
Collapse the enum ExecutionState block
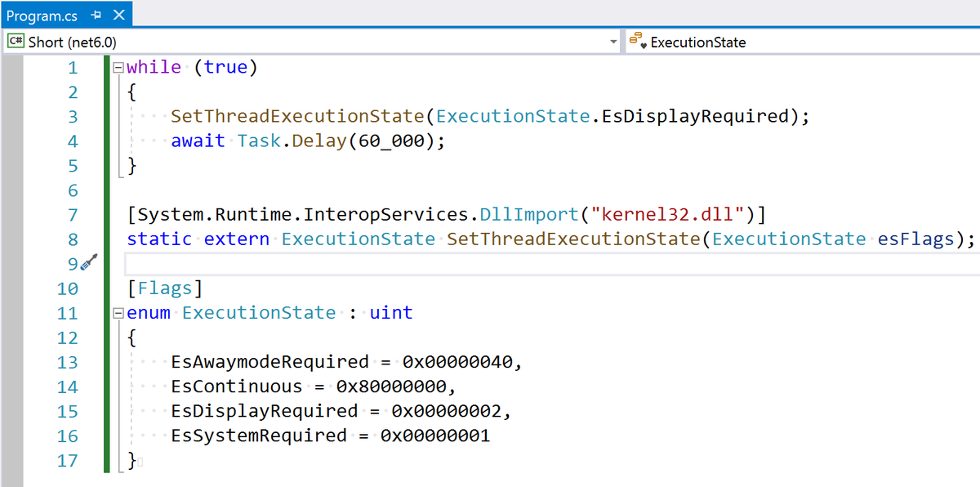(x=119, y=313)
